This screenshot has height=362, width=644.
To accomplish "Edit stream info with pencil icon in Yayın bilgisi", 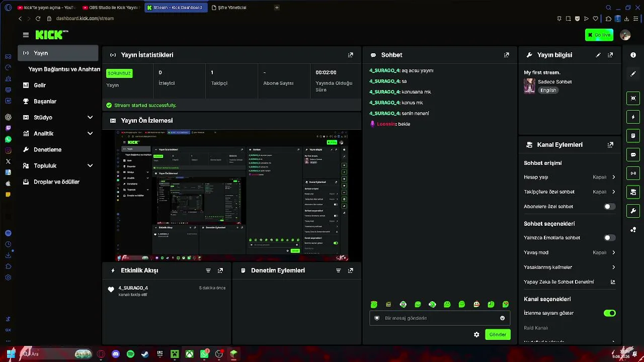I will [598, 55].
